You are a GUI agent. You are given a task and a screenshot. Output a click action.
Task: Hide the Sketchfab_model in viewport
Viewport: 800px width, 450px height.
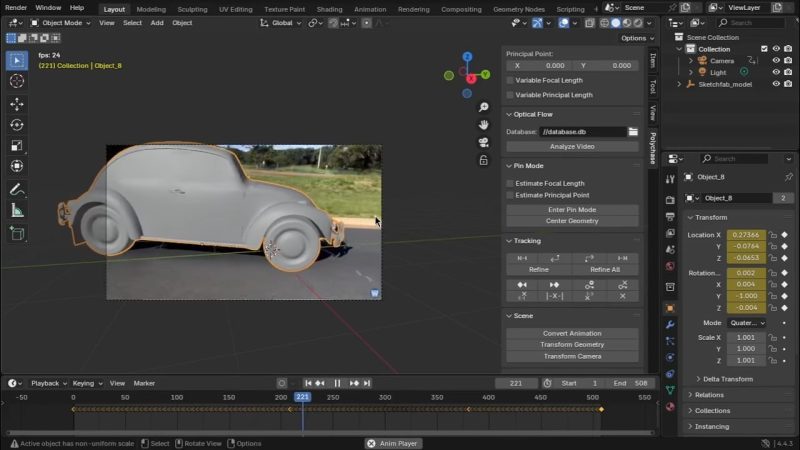click(x=776, y=84)
